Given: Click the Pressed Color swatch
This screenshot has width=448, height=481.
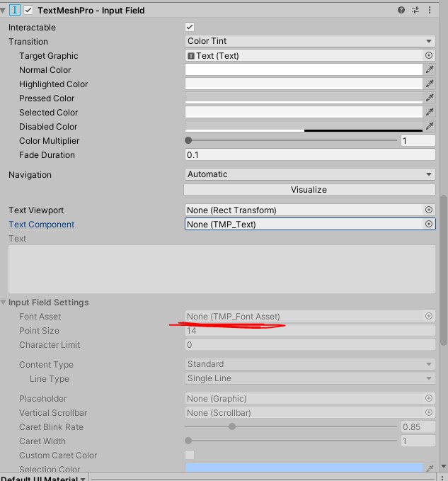Looking at the screenshot, I should pos(304,98).
